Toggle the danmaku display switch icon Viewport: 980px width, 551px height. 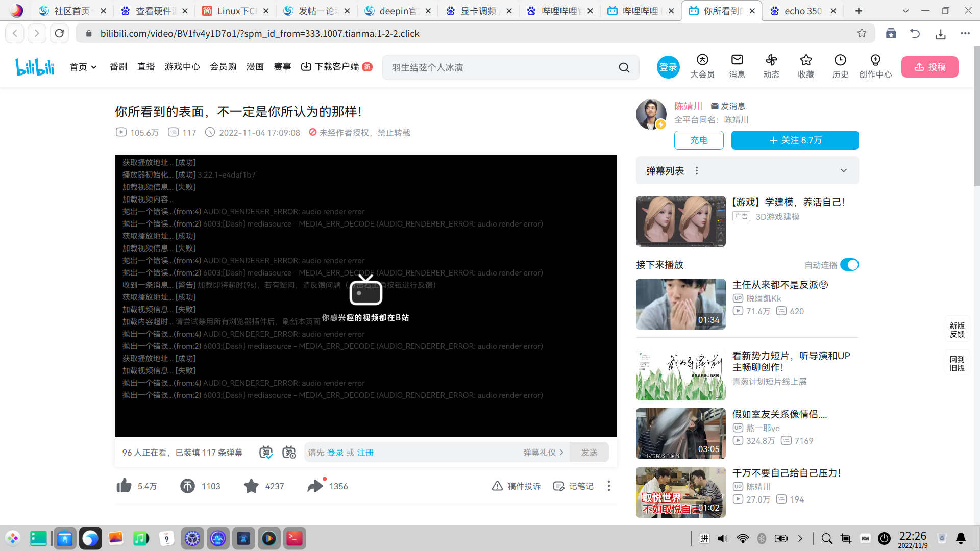266,452
